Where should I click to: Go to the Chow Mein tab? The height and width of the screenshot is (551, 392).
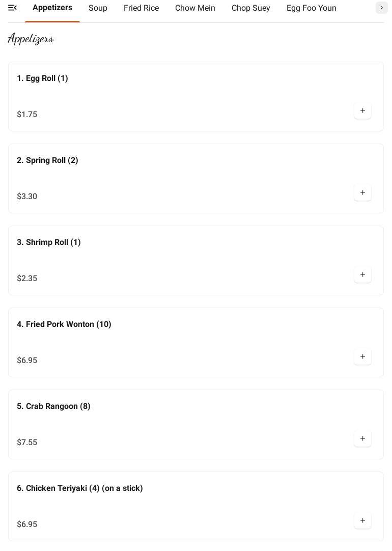(195, 8)
